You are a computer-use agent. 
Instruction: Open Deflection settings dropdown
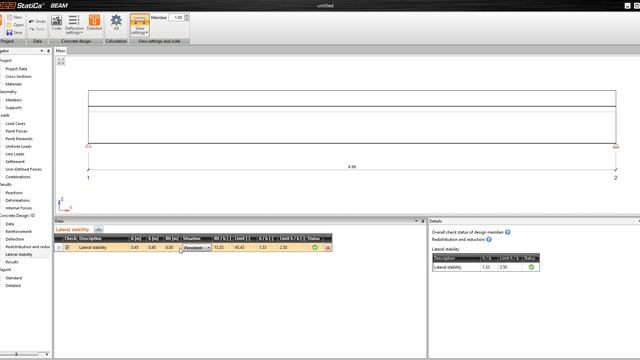(x=74, y=24)
